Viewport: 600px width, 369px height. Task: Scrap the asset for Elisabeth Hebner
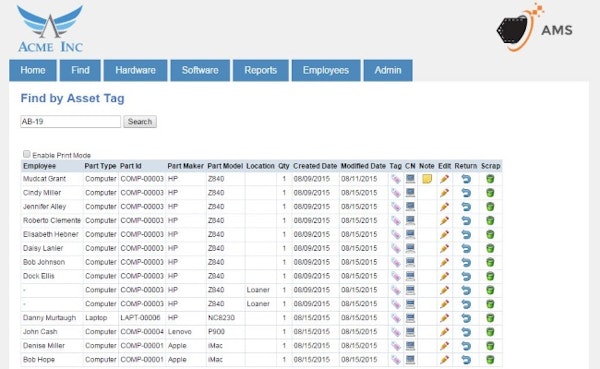[490, 234]
